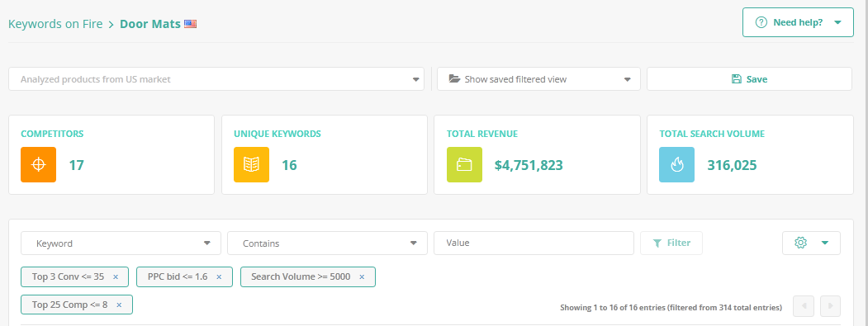Open the Need help? menu
868x326 pixels.
click(x=798, y=22)
